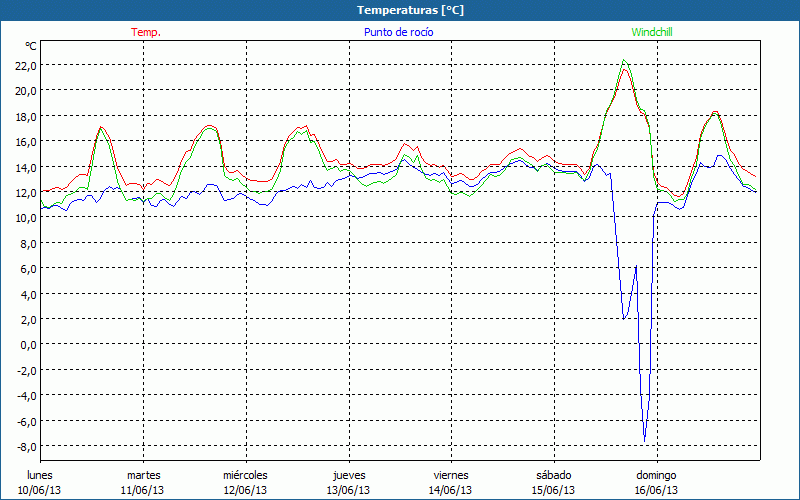Screen dimensions: 800x500
Task: Click the blue Punto de rocío legend label
Action: (398, 32)
